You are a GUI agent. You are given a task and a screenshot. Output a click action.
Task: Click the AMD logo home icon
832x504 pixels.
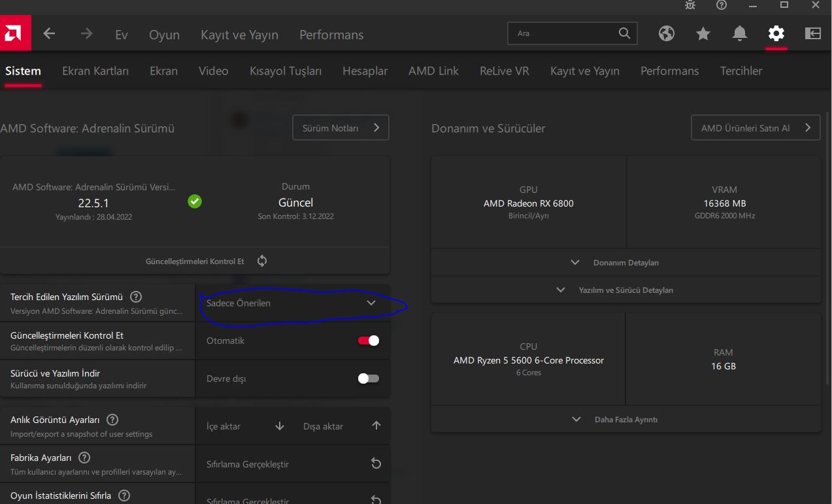[x=14, y=34]
